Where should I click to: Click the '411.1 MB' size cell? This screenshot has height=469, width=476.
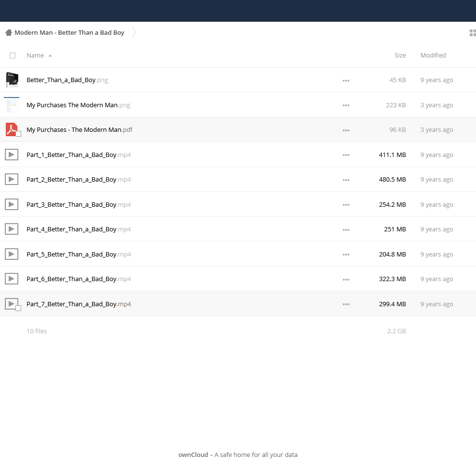click(392, 155)
